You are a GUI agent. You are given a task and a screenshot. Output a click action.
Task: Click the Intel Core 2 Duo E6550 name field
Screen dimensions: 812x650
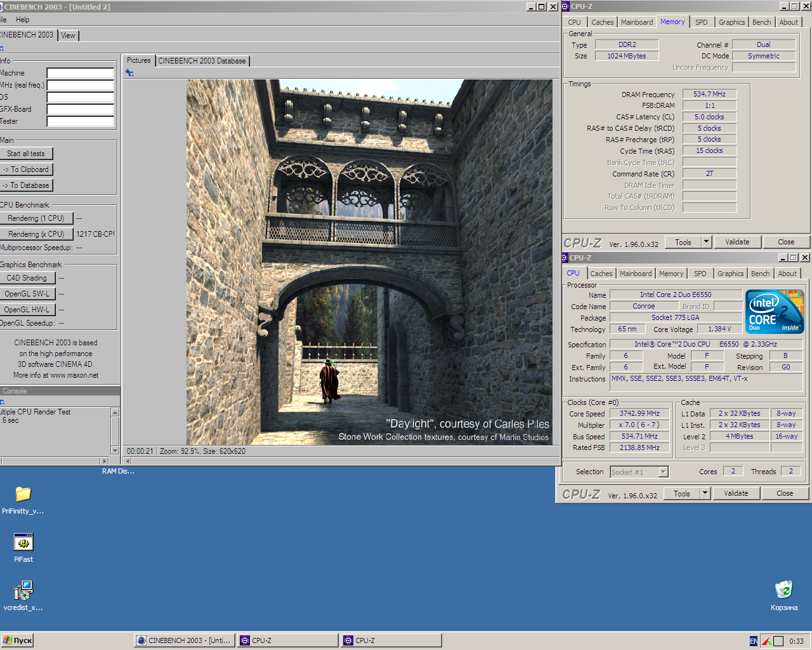pos(676,295)
